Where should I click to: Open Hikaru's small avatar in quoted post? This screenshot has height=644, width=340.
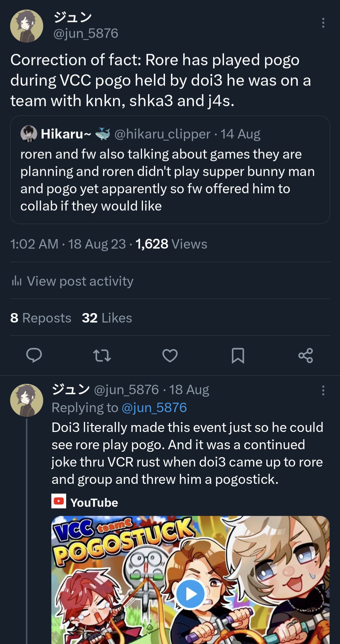coord(29,134)
